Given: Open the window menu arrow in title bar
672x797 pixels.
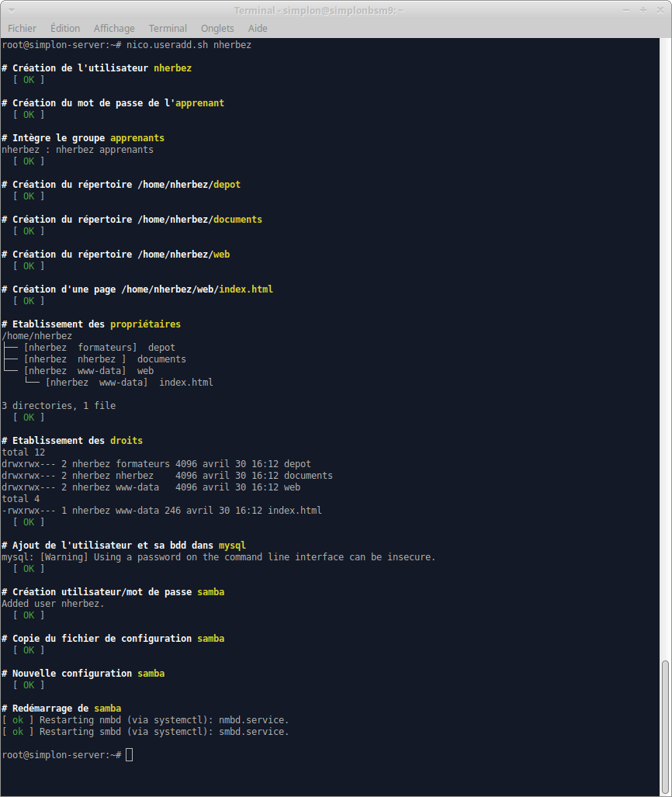Looking at the screenshot, I should pyautogui.click(x=11, y=10).
